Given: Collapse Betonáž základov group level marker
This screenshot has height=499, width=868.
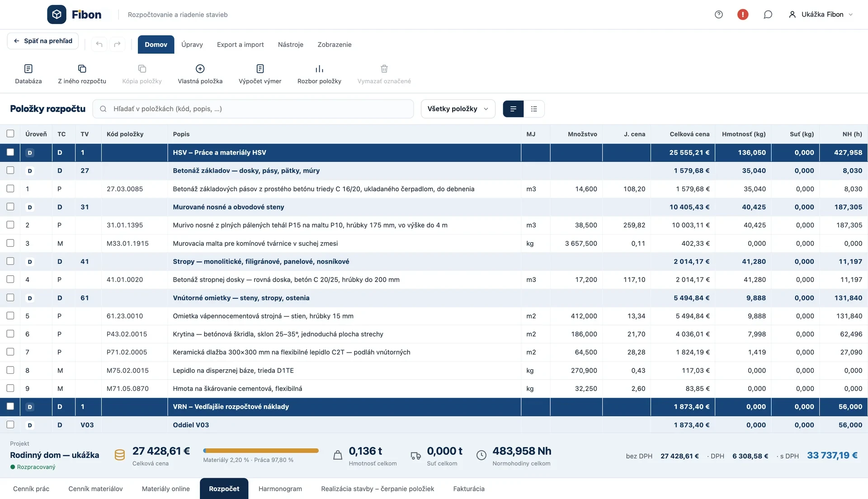Looking at the screenshot, I should (x=30, y=171).
